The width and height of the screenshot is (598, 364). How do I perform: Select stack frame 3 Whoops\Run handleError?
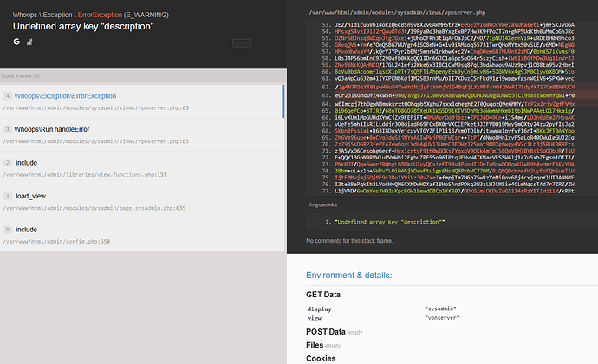[142, 134]
